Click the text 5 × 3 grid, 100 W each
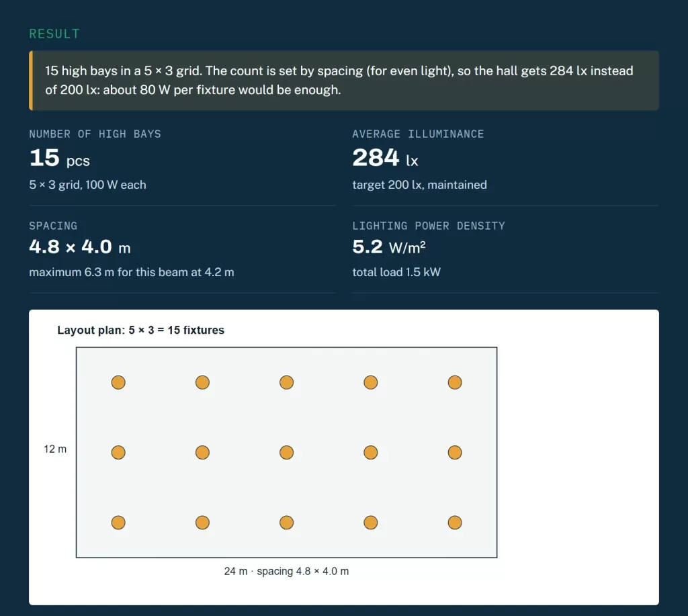 coord(88,185)
